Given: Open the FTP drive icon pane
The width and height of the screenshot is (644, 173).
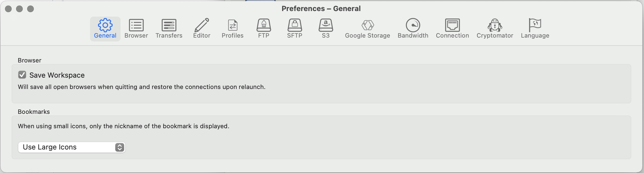Looking at the screenshot, I should pos(264,25).
